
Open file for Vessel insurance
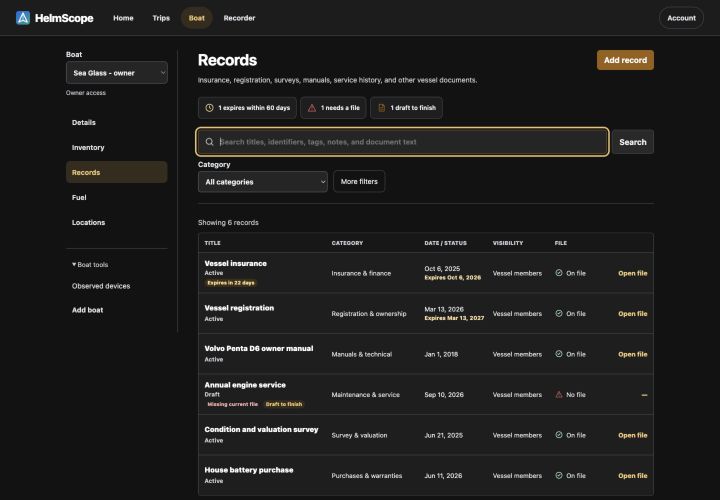click(633, 273)
